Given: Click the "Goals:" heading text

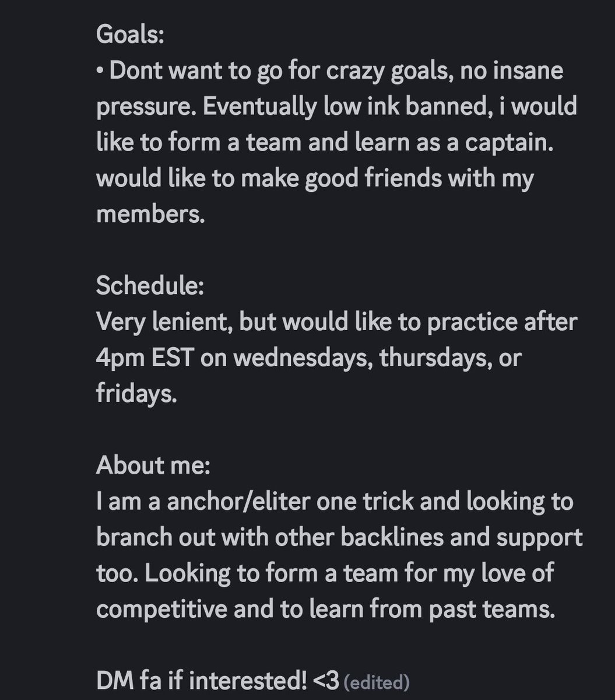Looking at the screenshot, I should (x=130, y=34).
